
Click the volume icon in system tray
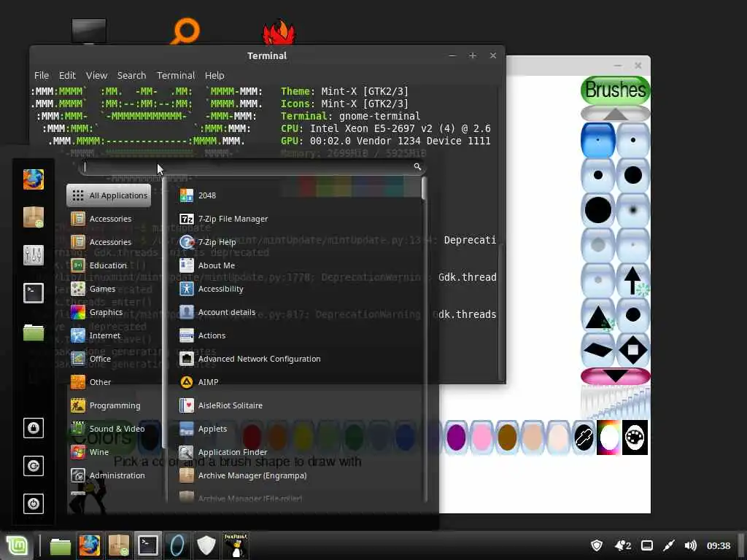tap(690, 545)
